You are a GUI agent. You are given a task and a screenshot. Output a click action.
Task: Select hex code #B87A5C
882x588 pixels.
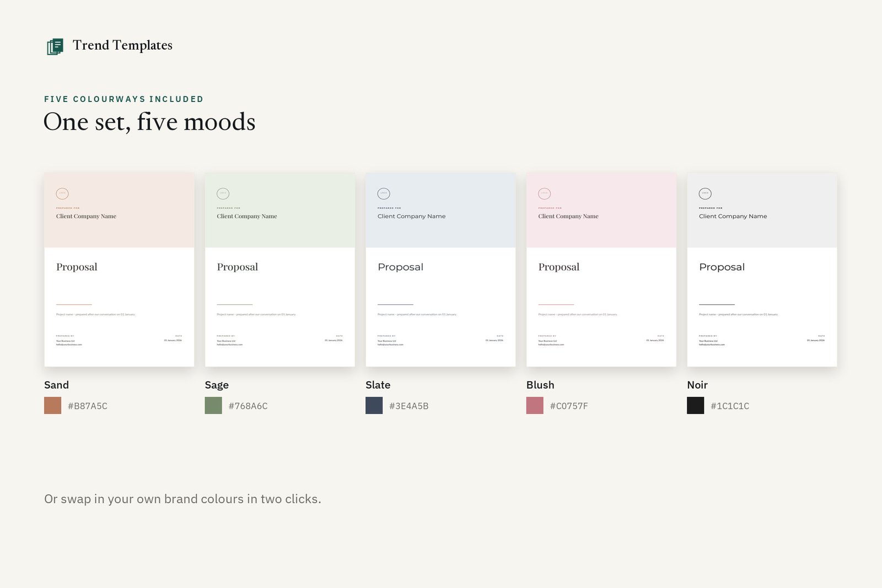click(x=88, y=406)
